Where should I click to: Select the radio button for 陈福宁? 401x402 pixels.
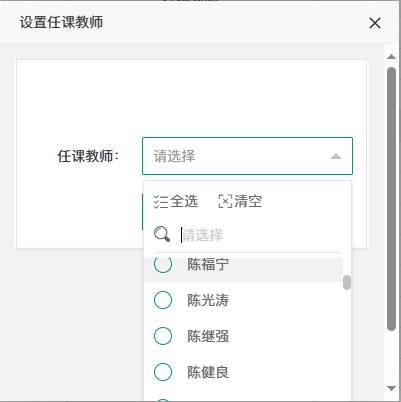163,265
